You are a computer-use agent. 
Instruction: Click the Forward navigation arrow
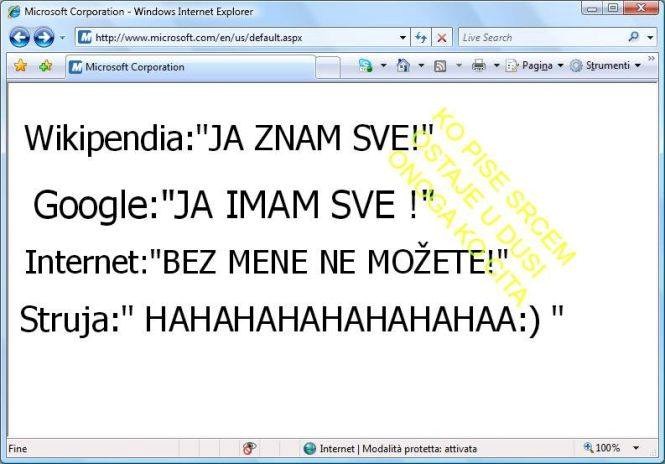coord(43,38)
